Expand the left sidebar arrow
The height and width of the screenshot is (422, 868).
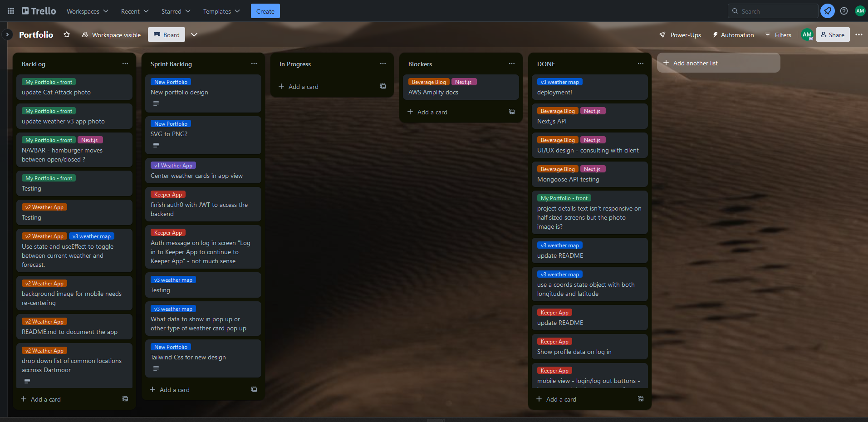7,34
